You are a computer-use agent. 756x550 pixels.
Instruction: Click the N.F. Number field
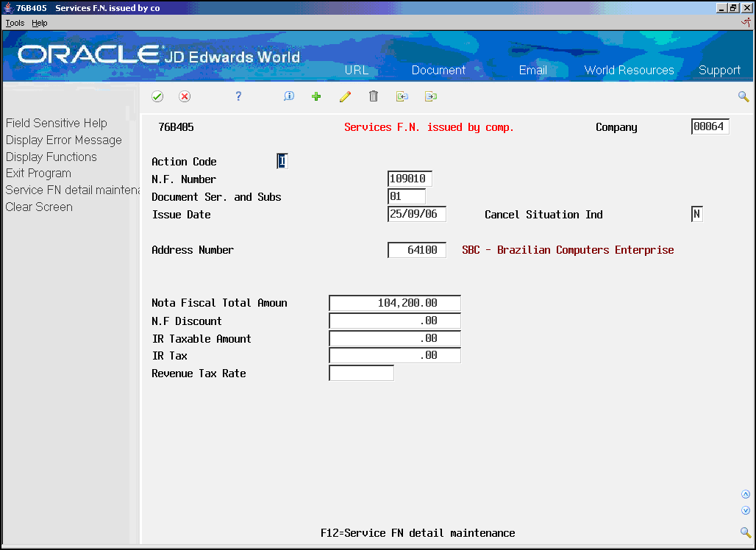[410, 179]
